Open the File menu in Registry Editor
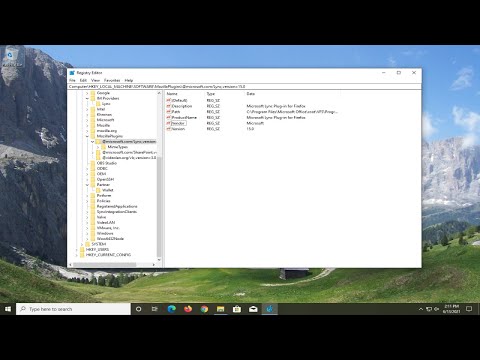Image resolution: width=480 pixels, height=360 pixels. click(72, 80)
